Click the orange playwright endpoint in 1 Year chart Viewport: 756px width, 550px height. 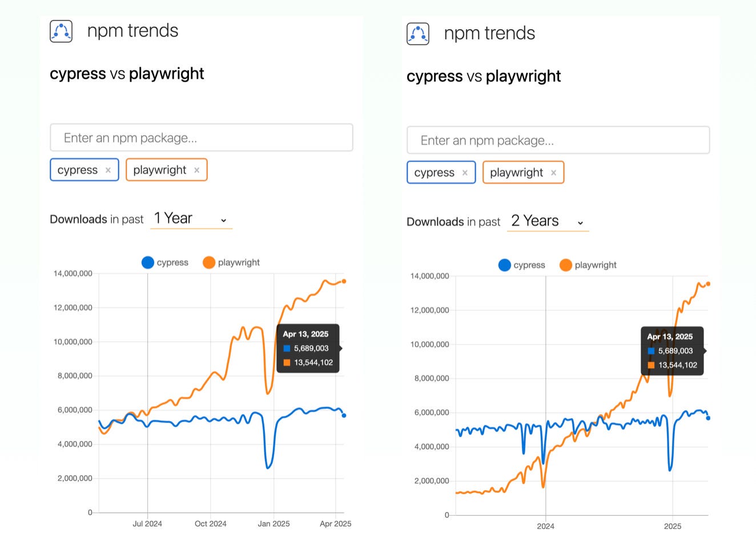pos(344,281)
